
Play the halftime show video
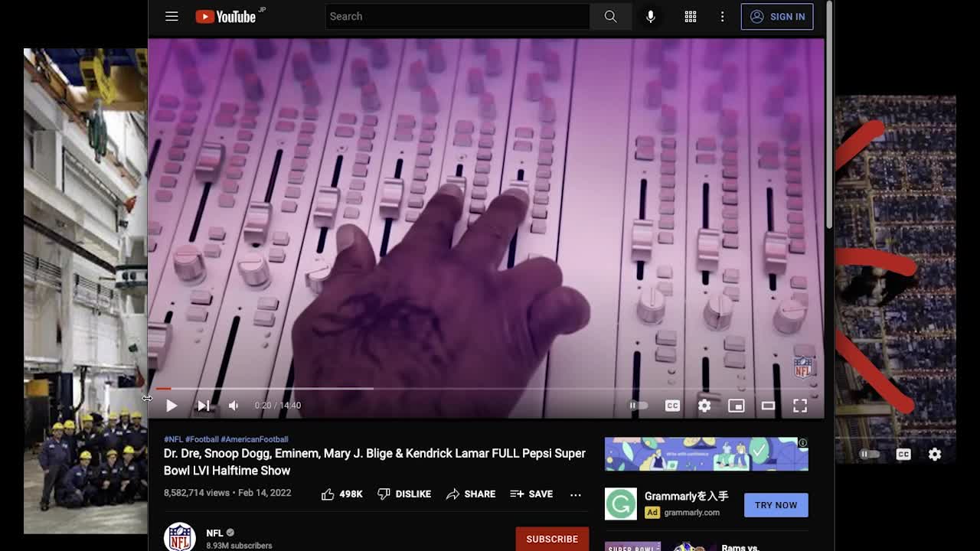(x=171, y=406)
